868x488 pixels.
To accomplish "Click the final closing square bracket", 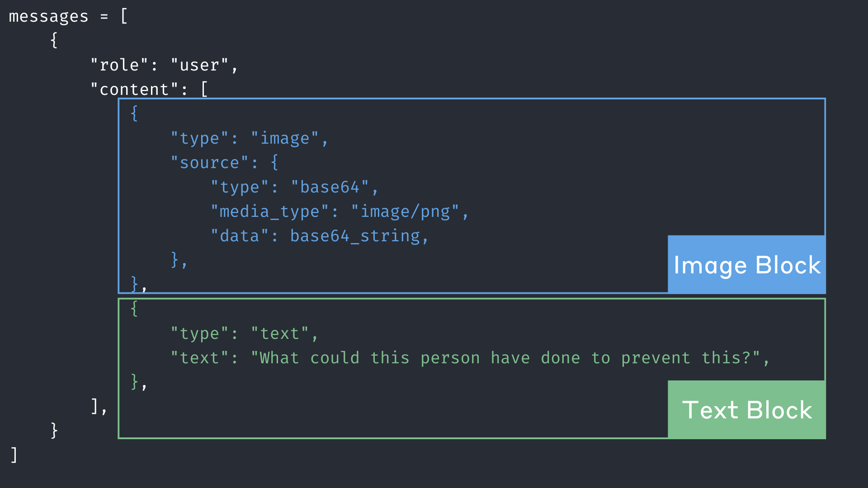I will pos(14,455).
